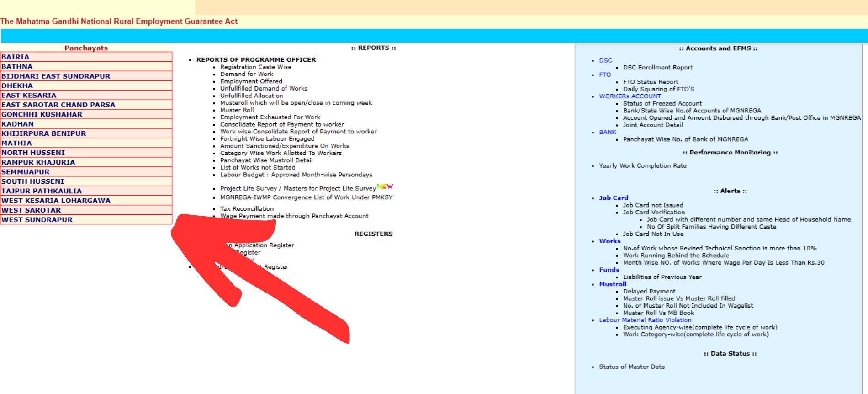The height and width of the screenshot is (394, 868).
Task: Open the KHIJIRPURA BENIPUR panchayat
Action: coord(44,133)
